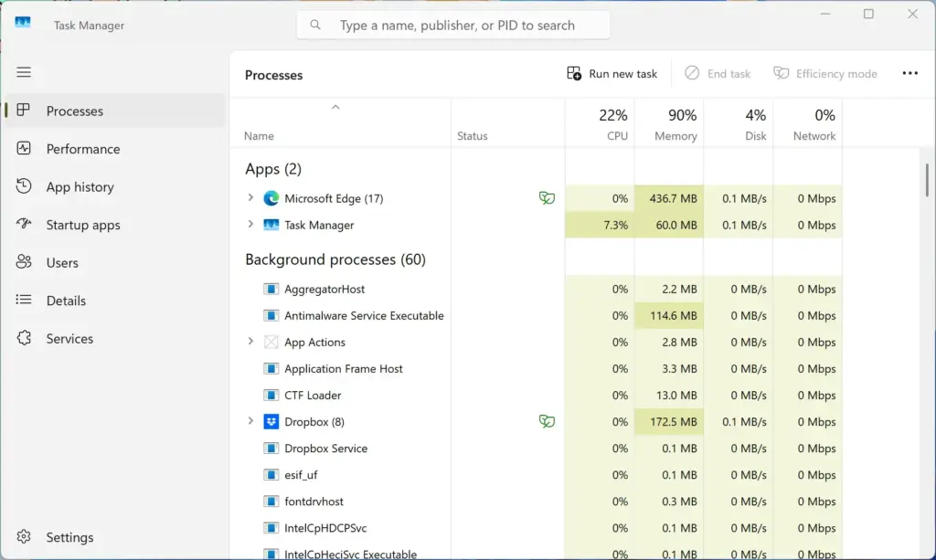The height and width of the screenshot is (560, 936).
Task: Switch to the Details page
Action: 114,301
